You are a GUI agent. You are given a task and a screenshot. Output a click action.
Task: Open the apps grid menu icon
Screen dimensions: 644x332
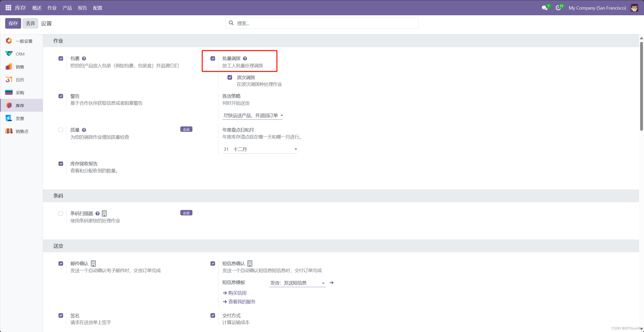[8, 8]
